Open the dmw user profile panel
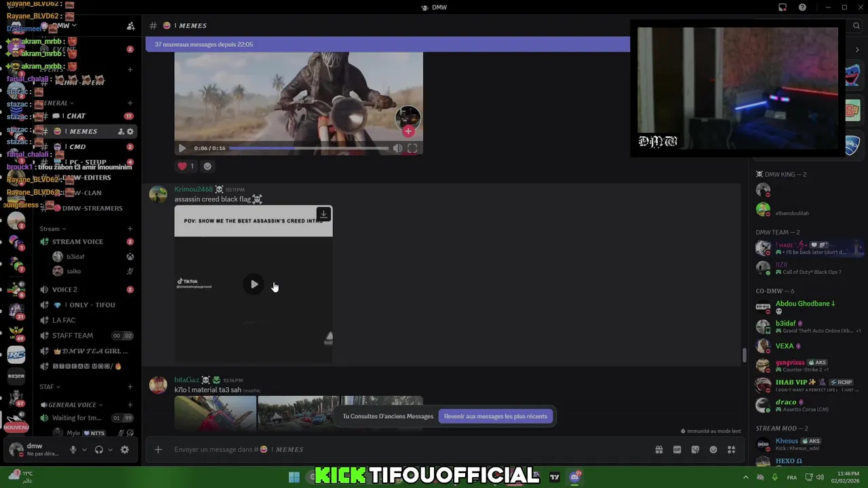Viewport: 868px width, 488px height. 35,449
